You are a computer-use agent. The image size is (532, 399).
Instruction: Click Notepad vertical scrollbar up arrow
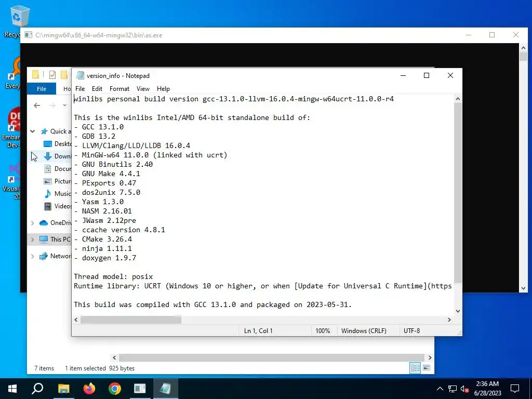[458, 99]
